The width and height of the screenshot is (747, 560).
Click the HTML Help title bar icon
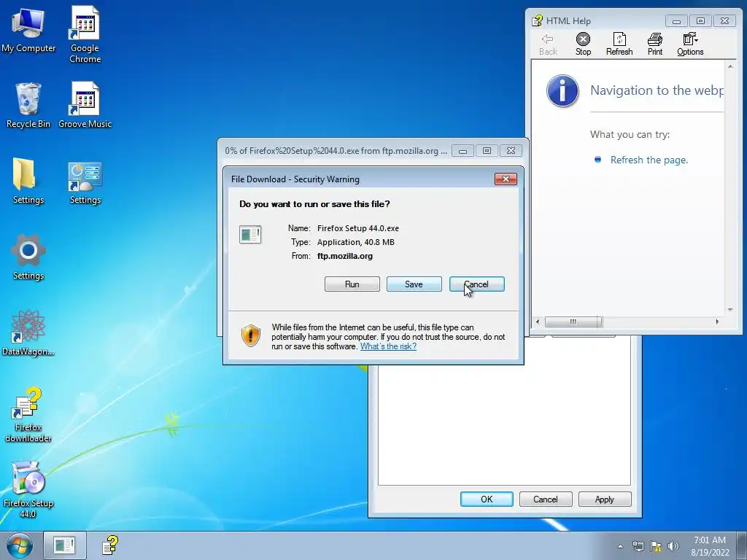(x=538, y=21)
